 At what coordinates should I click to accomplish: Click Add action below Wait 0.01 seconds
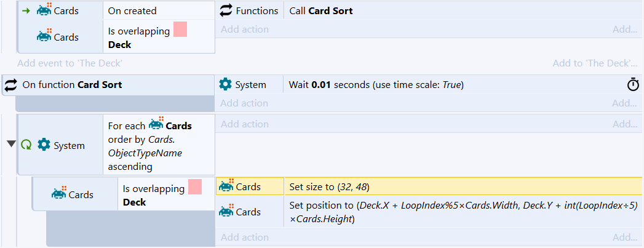(x=244, y=103)
